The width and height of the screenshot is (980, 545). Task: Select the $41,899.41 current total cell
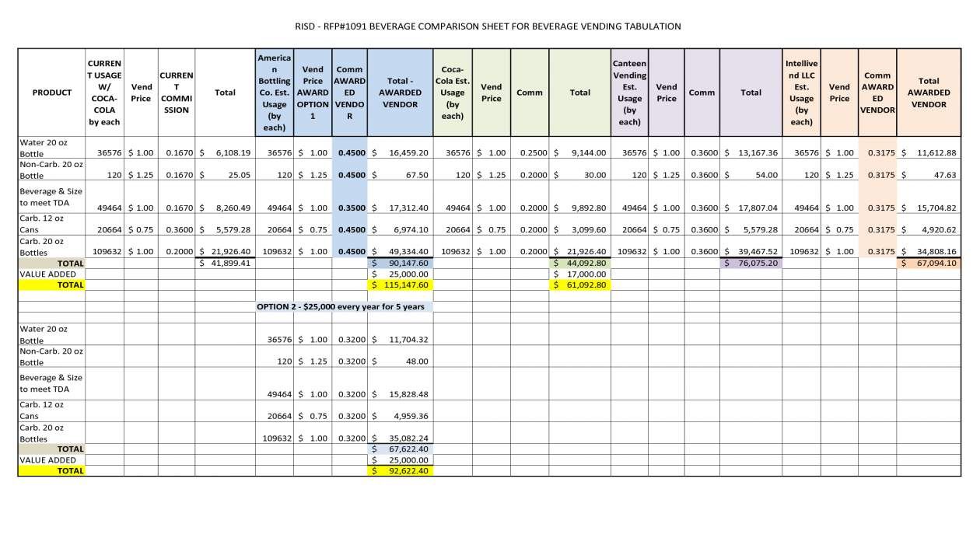click(225, 264)
